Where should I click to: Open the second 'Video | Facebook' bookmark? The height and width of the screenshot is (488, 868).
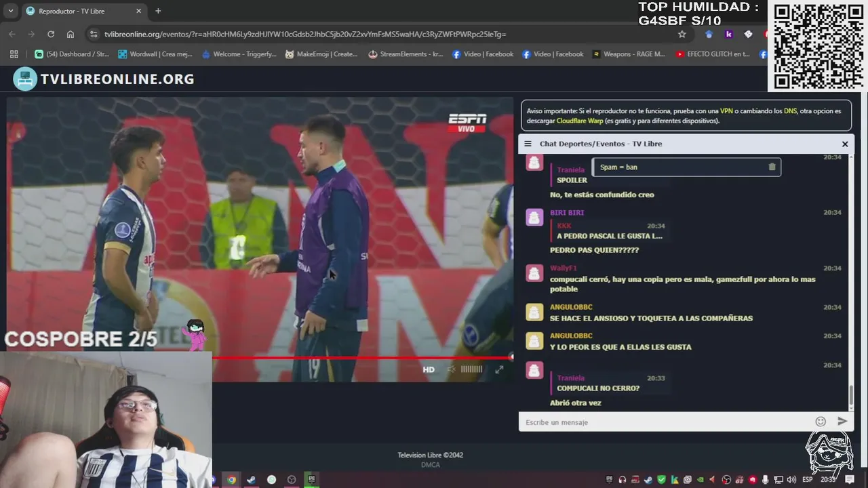pyautogui.click(x=553, y=54)
